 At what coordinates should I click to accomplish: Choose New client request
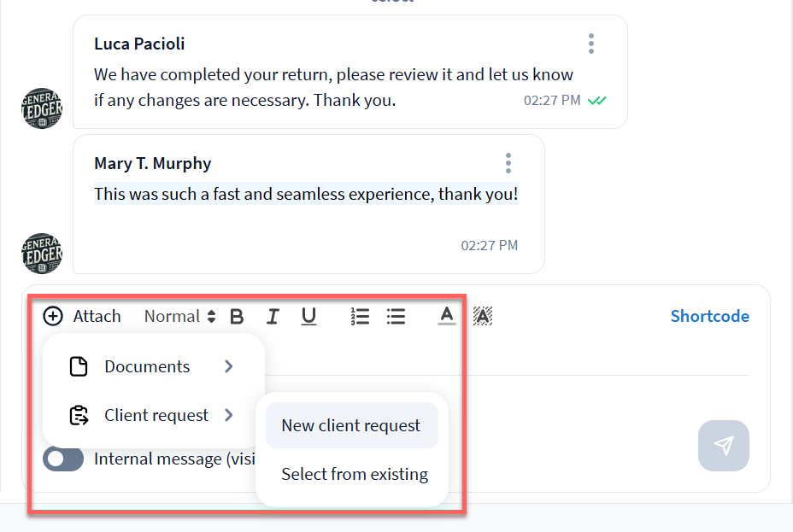(351, 425)
